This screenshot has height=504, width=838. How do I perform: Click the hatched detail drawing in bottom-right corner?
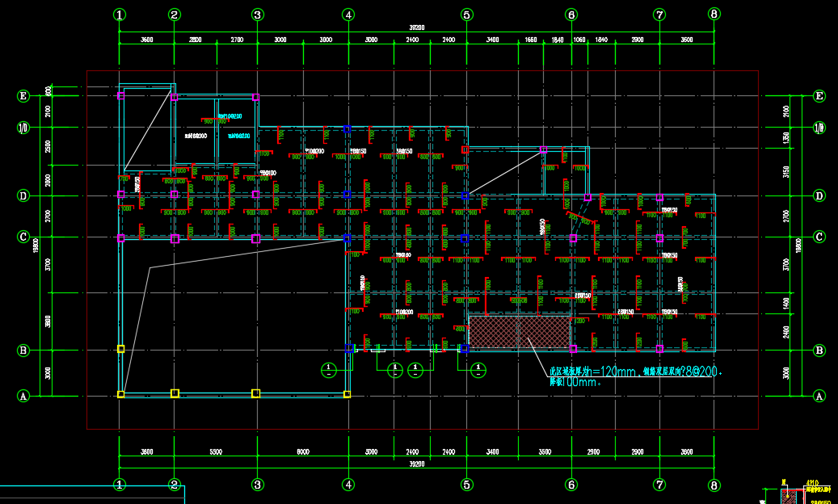coord(786,494)
